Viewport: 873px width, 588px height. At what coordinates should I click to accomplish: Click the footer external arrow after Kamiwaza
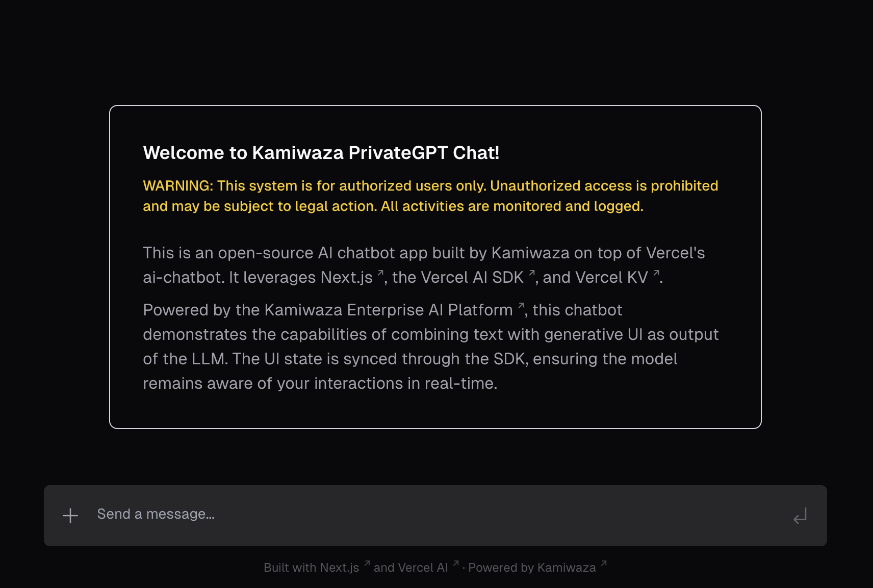click(x=604, y=563)
